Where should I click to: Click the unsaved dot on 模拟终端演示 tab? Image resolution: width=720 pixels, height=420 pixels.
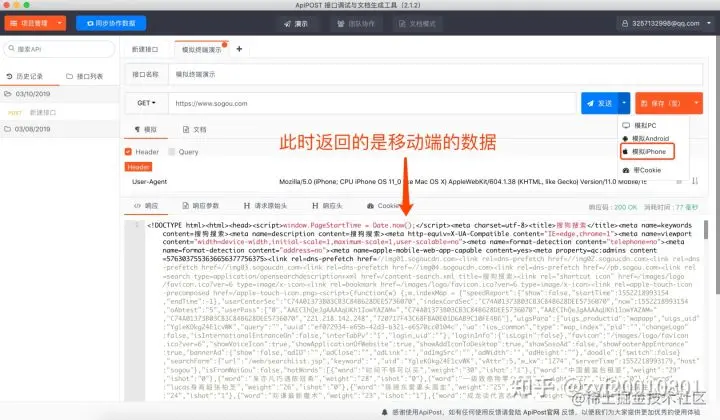point(225,45)
